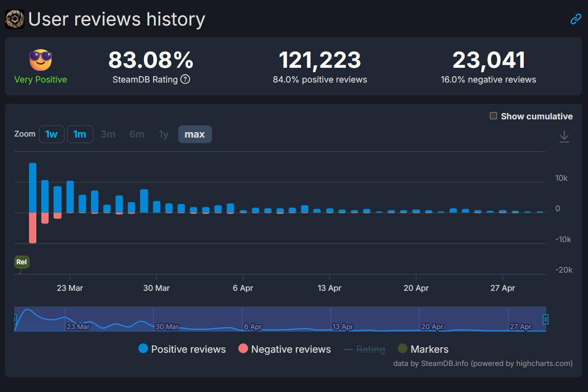Viewport: 588px width, 392px height.
Task: Click the left navigator range handle
Action: point(15,319)
